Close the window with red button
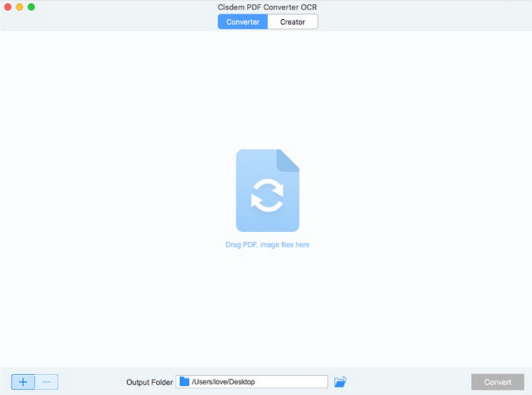The image size is (532, 395). 7,7
